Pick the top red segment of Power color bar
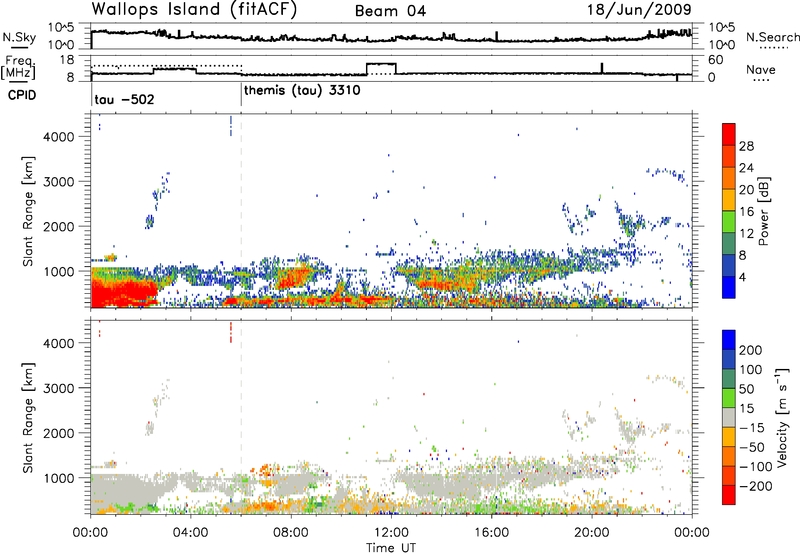This screenshot has width=800, height=554. click(729, 134)
